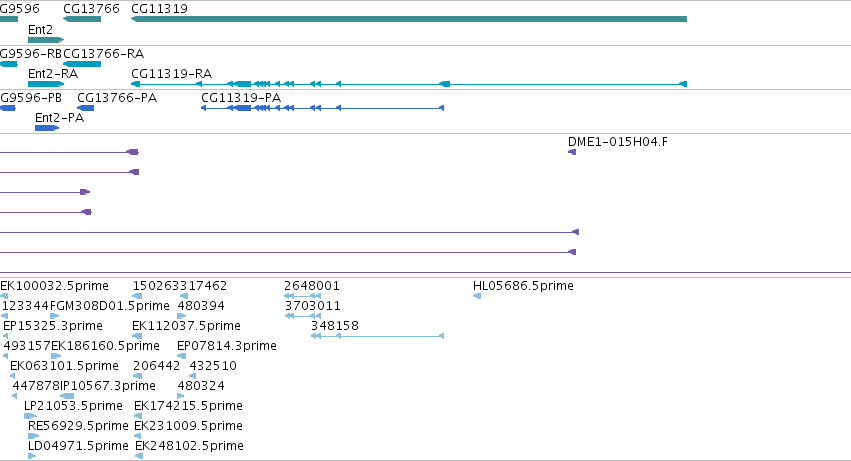
Task: Select the EK248102.5prime EST label
Action: (x=189, y=446)
